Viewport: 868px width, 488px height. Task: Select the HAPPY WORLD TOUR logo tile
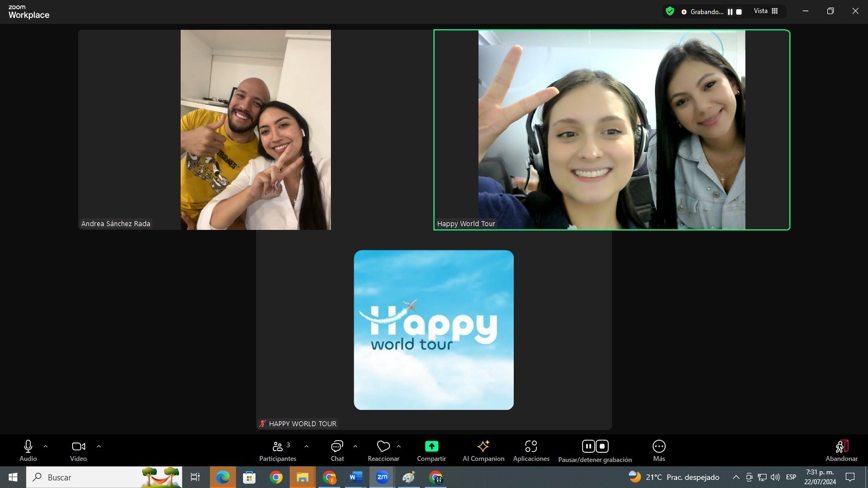tap(434, 330)
